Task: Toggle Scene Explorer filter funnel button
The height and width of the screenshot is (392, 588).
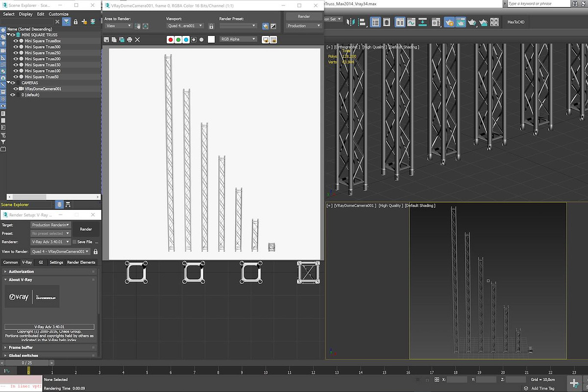Action: pyautogui.click(x=66, y=22)
